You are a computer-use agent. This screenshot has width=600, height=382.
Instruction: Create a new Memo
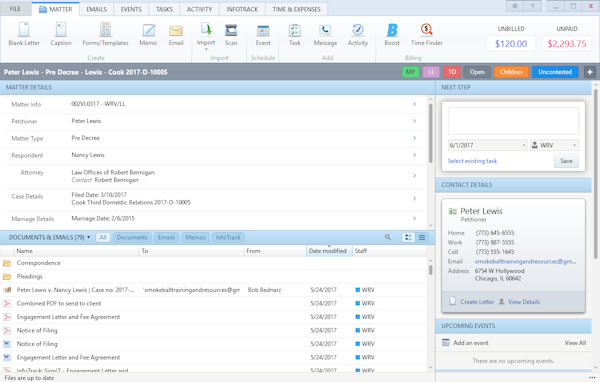pyautogui.click(x=148, y=34)
